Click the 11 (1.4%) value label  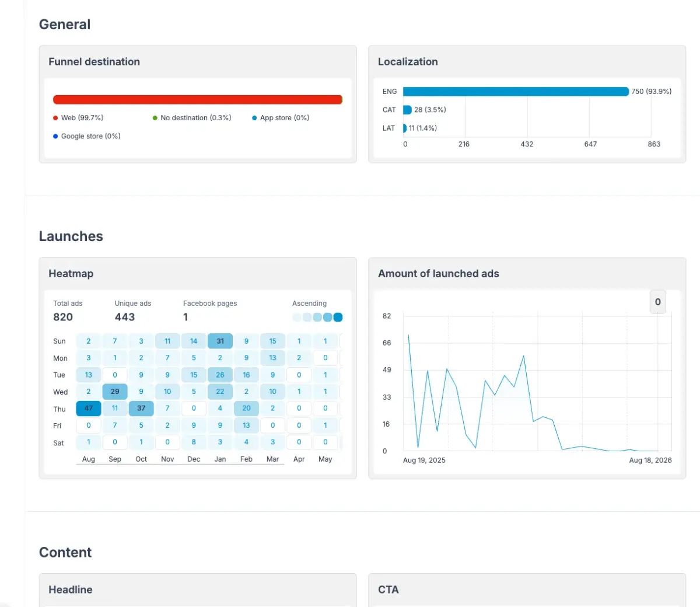(x=423, y=128)
